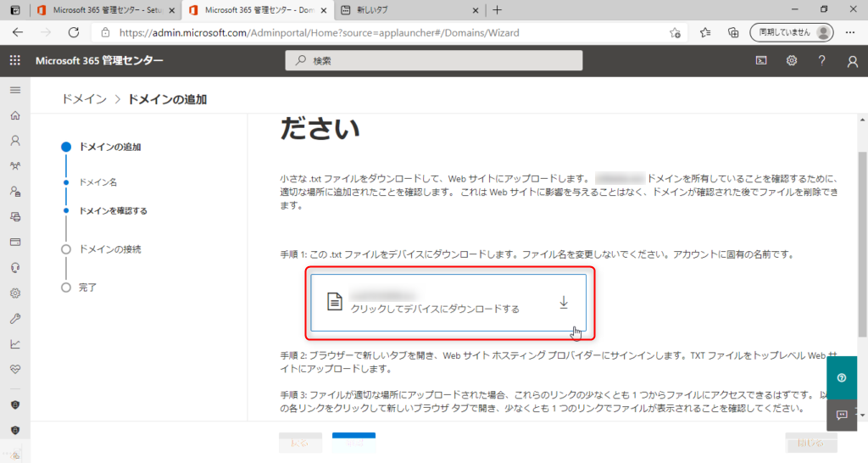Click the ドメイン breadcrumb link
The width and height of the screenshot is (868, 463).
pos(85,99)
